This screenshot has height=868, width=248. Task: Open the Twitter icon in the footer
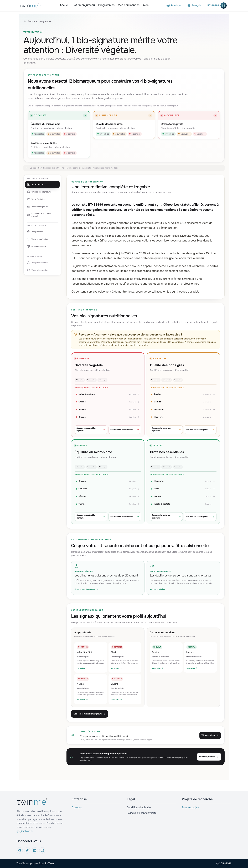coord(27,850)
